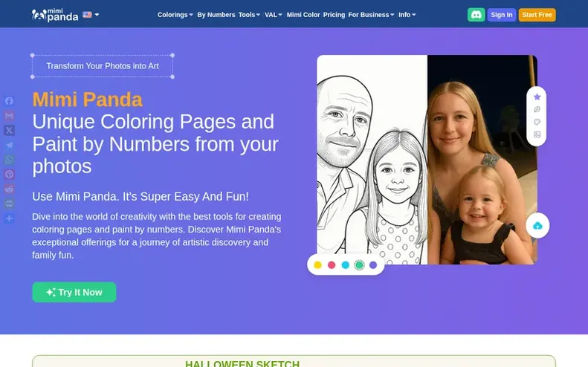Click Transform Your Photos into Art box
Screen dimensions: 588x367
103,66
